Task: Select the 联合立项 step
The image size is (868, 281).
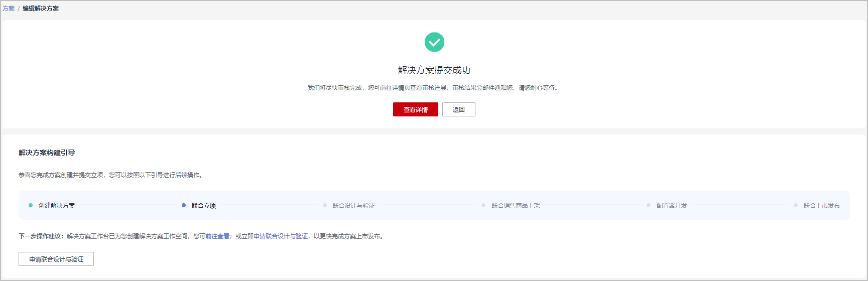Action: [204, 206]
